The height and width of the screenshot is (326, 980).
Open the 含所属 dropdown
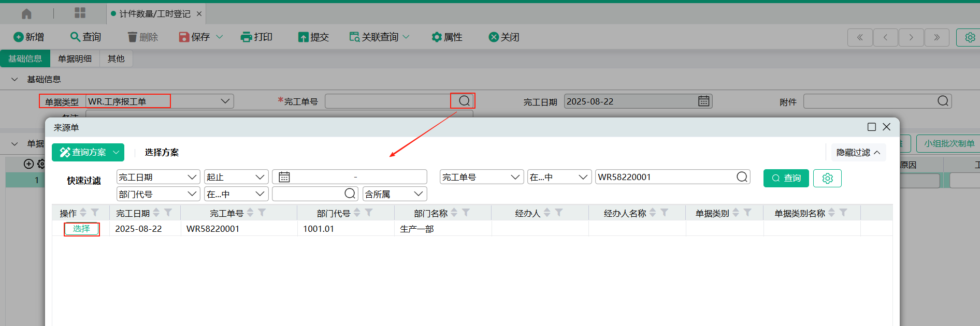[418, 194]
